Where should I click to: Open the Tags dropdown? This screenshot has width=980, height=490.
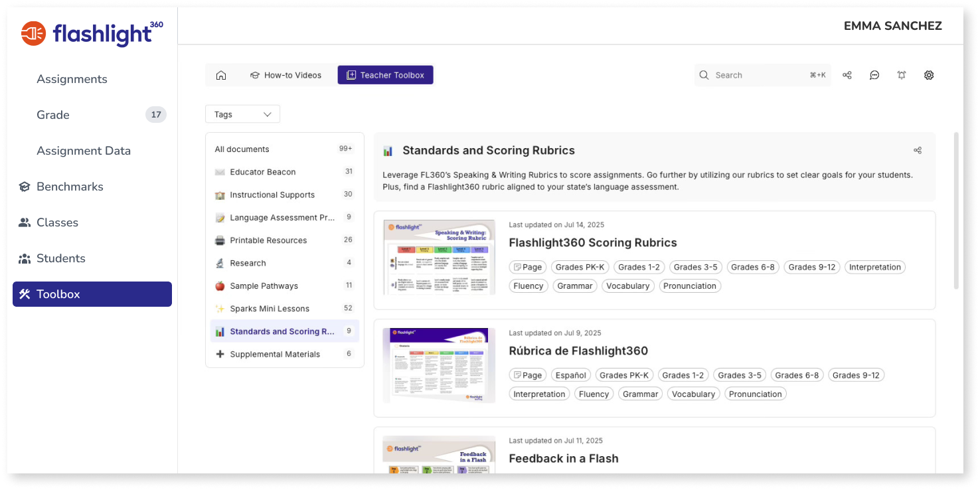pos(242,114)
